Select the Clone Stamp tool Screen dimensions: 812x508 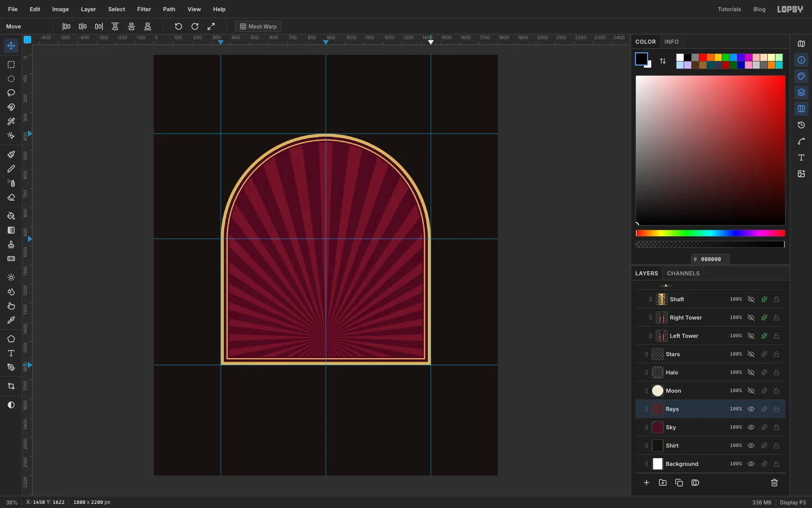coord(11,244)
